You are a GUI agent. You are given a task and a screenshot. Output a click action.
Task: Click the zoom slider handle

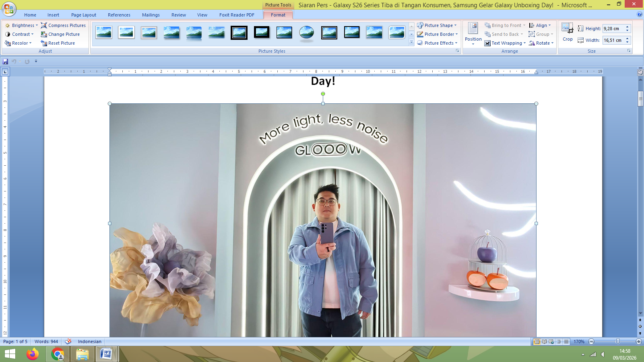coord(618,341)
